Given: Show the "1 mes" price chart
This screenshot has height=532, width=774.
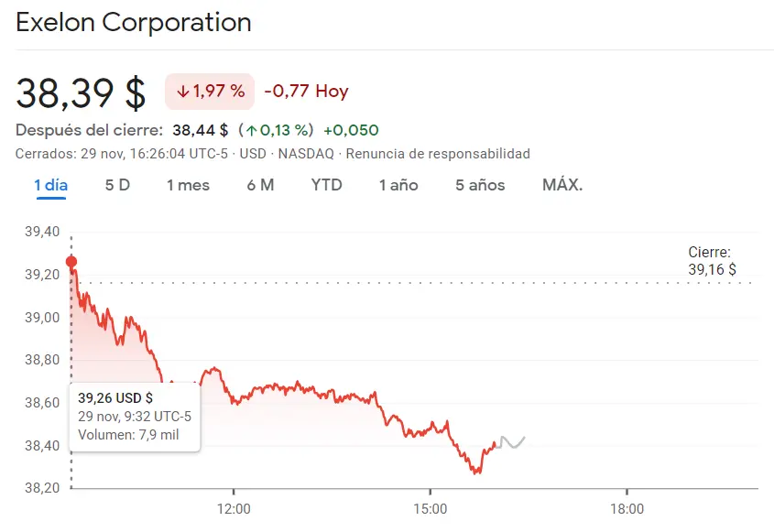Looking at the screenshot, I should pos(188,185).
